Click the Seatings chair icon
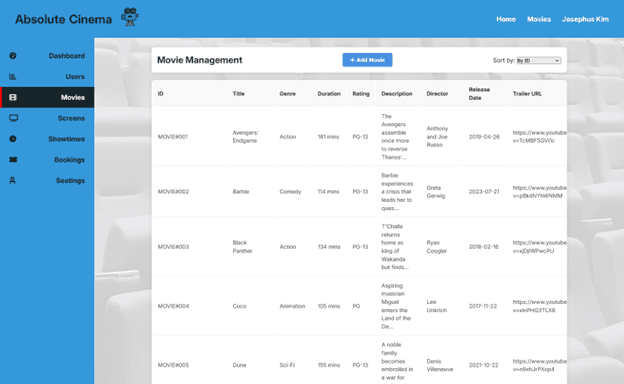 [12, 180]
